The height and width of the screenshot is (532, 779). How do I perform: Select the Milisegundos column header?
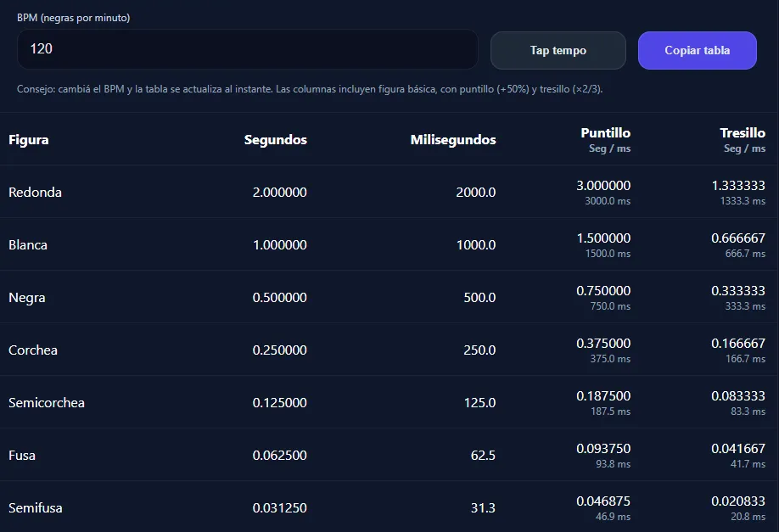click(452, 140)
